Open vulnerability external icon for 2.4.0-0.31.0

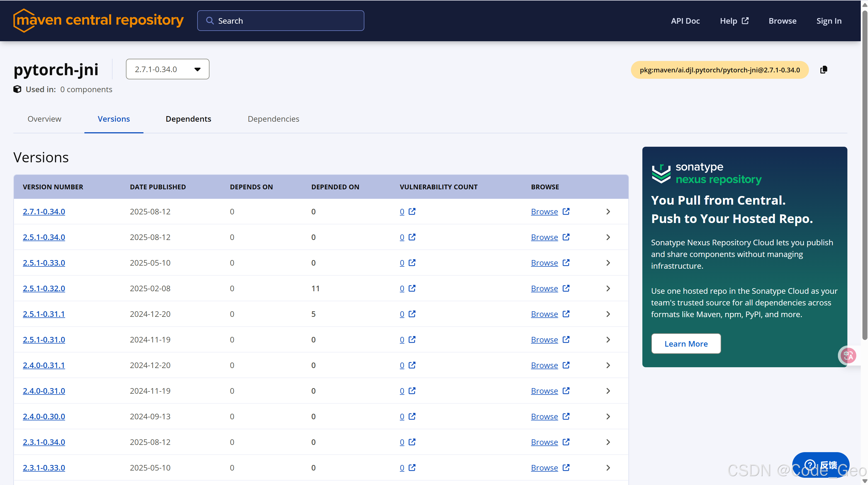tap(412, 391)
